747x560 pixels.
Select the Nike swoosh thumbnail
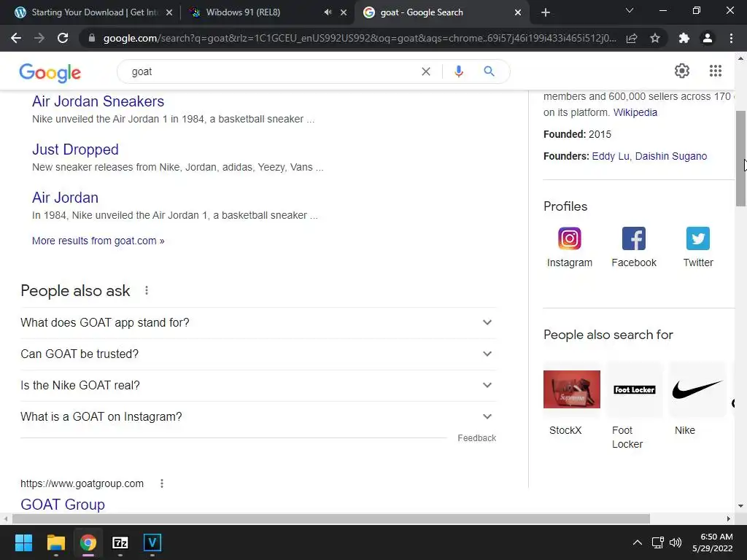point(697,389)
